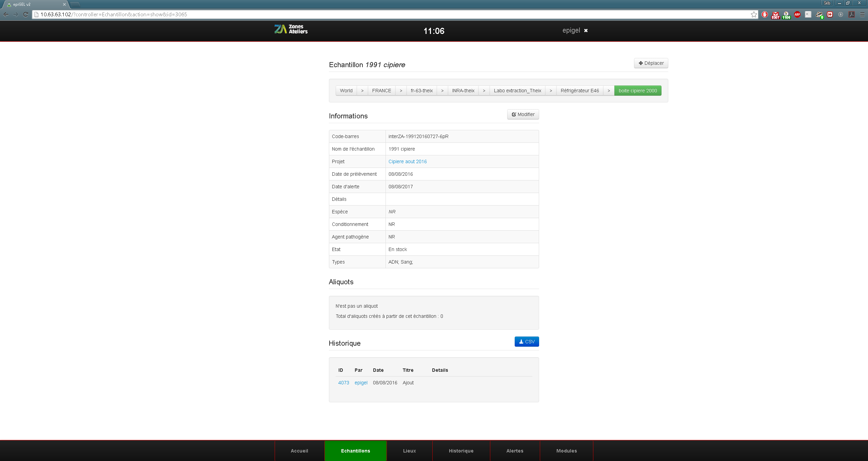
Task: Click the Adobe Acrobat PDF extension icon
Action: tap(851, 15)
